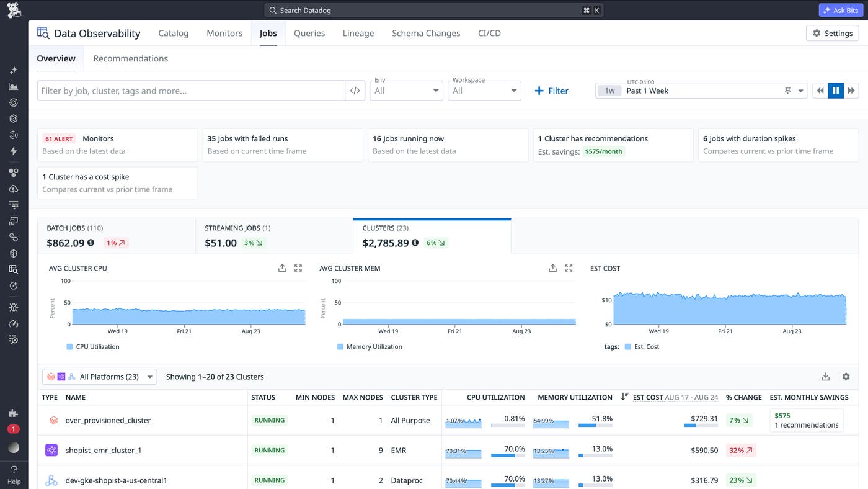Image resolution: width=868 pixels, height=489 pixels.
Task: Open the Settings gear button
Action: point(832,33)
